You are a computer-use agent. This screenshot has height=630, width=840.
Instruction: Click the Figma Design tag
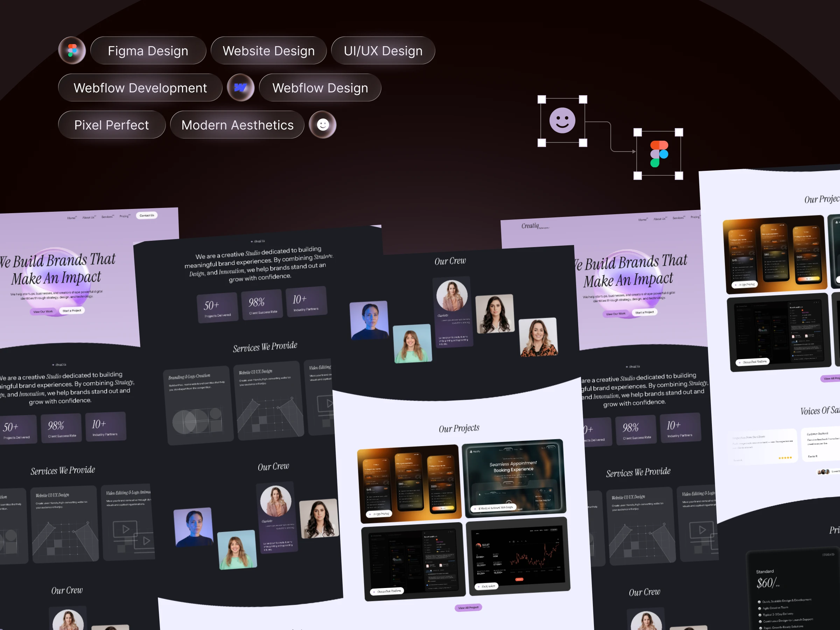point(148,50)
